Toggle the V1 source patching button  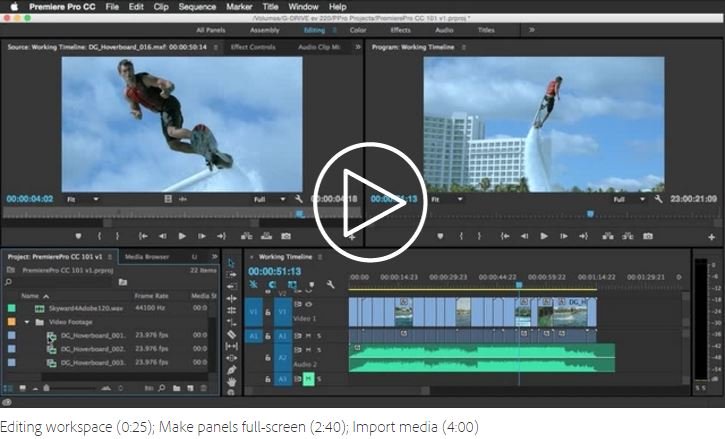click(x=253, y=312)
